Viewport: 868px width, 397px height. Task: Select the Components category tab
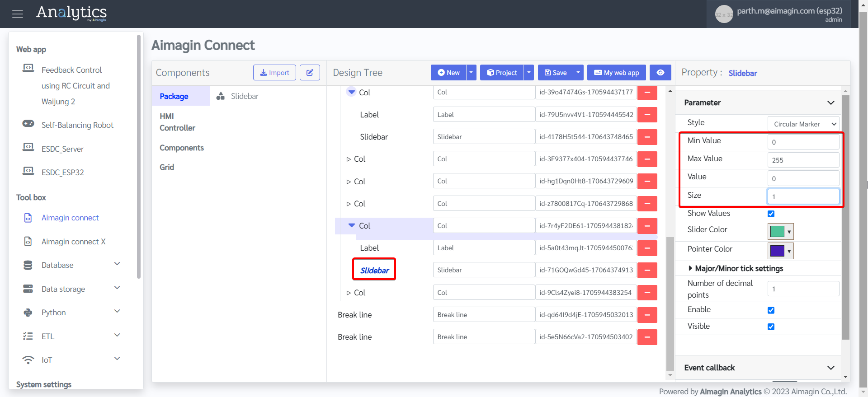[181, 148]
